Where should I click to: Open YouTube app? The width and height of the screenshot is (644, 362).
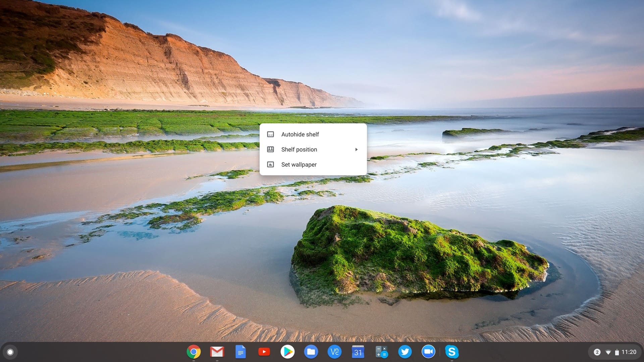[264, 351]
